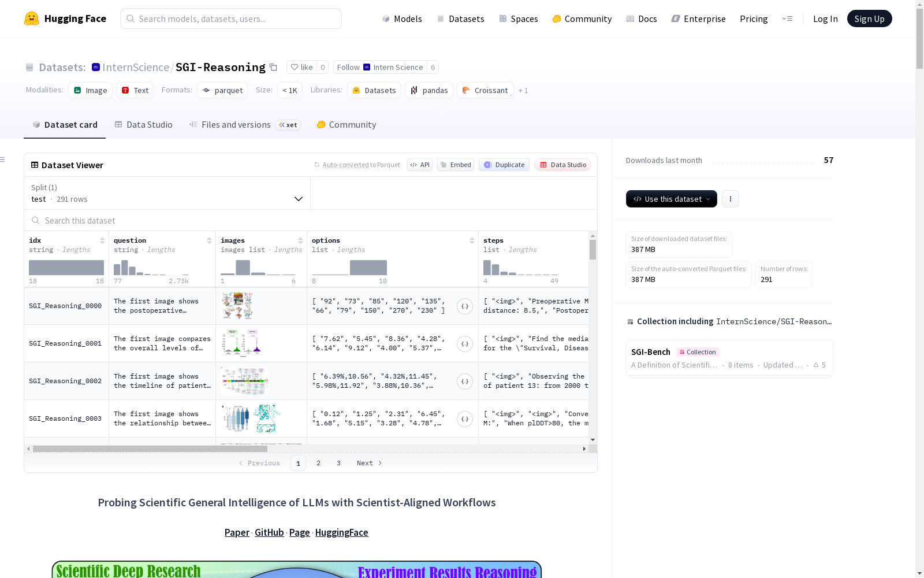Filter by Image modality tag

(91, 90)
